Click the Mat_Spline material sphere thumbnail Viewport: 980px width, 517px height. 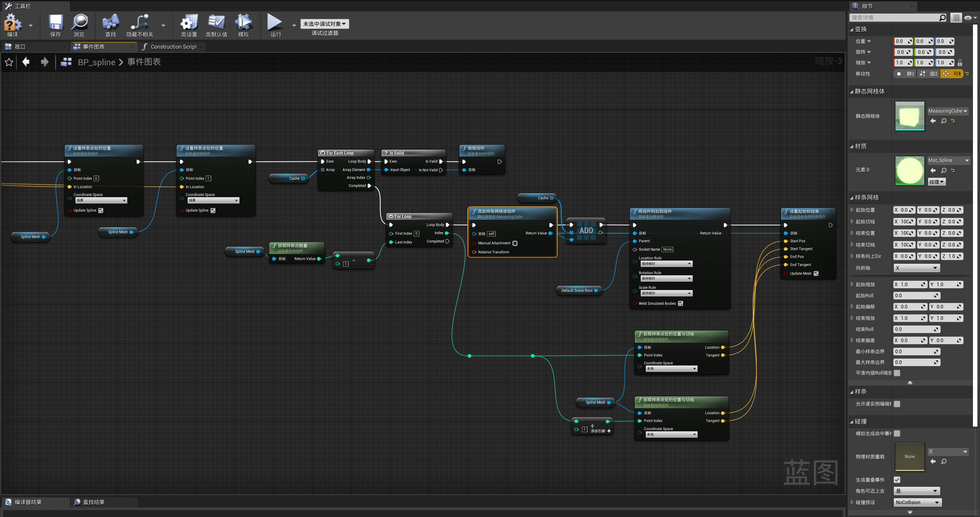909,170
